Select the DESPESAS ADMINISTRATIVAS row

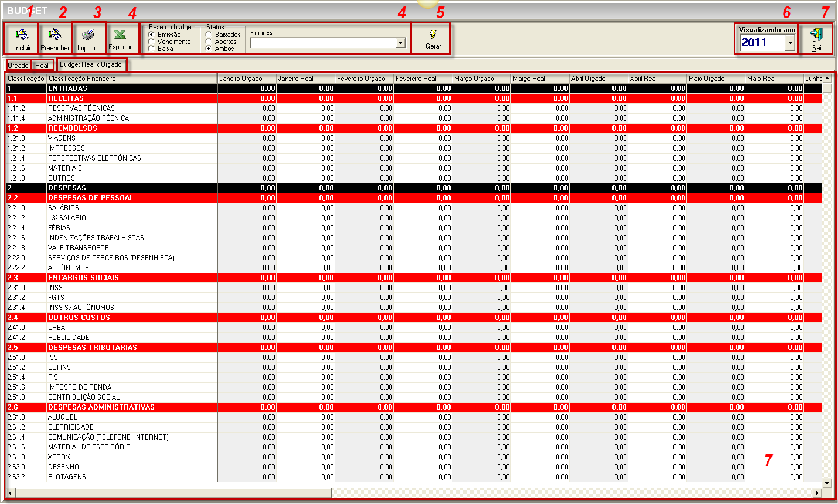[x=414, y=407]
